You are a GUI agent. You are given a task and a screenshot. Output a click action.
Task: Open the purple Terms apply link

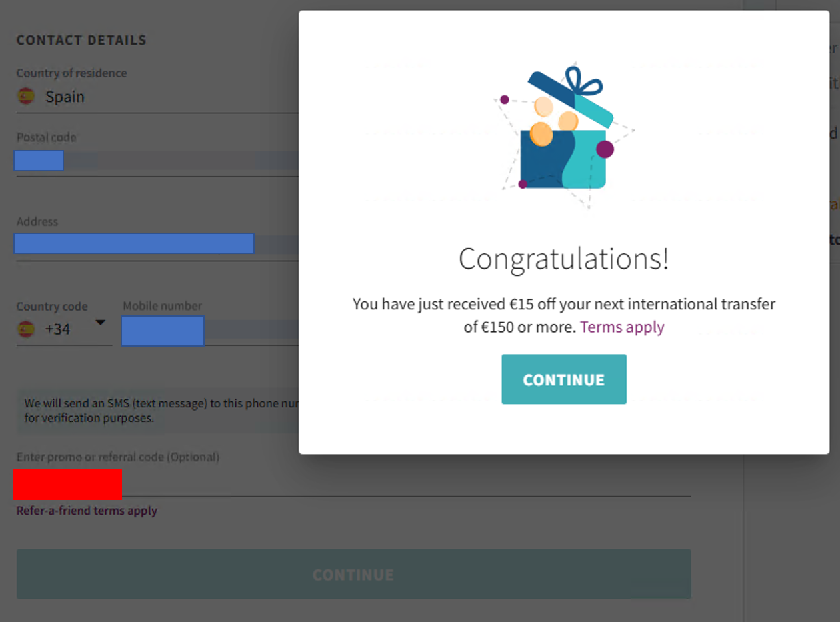[x=622, y=327]
